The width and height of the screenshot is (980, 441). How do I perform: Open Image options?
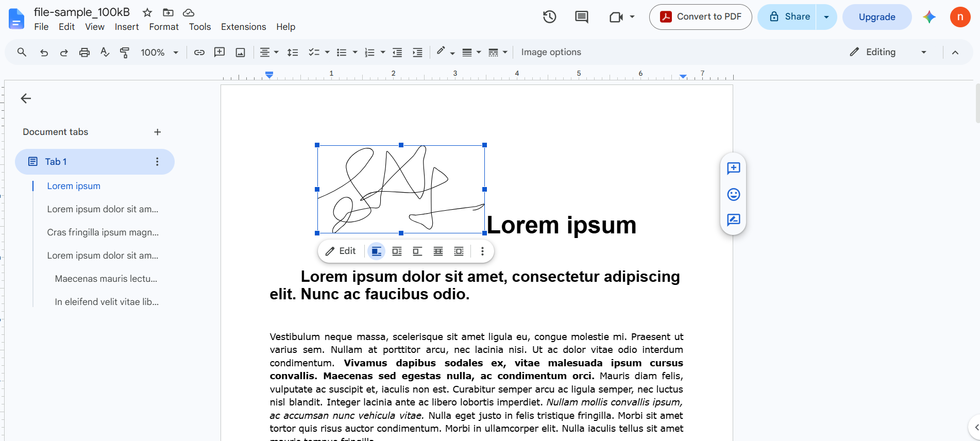click(x=551, y=52)
